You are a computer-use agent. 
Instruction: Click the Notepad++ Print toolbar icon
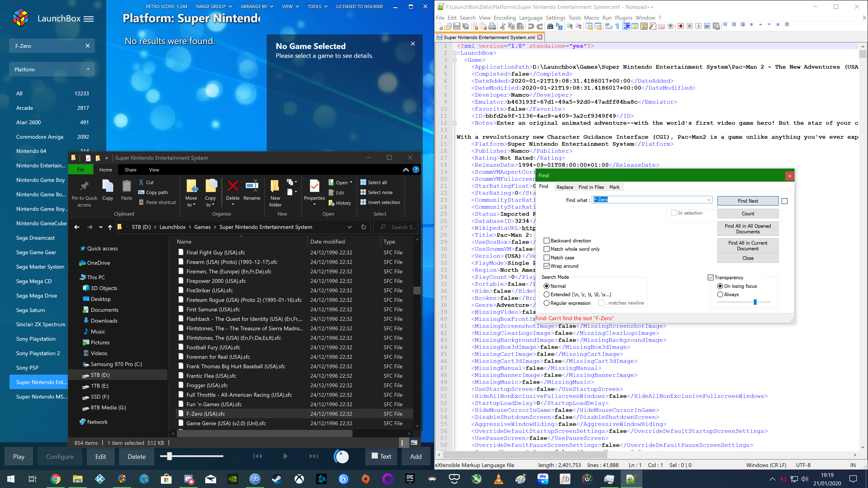(x=492, y=26)
